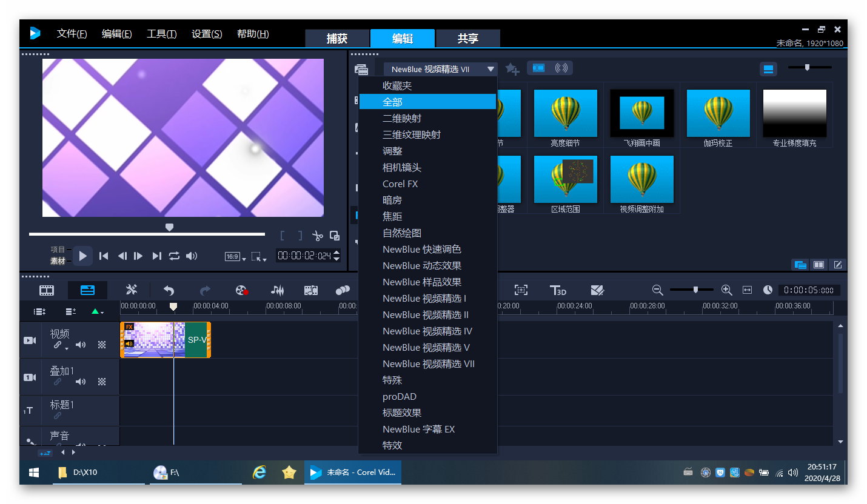Adjust the thumbnail size slider in library

[x=807, y=68]
